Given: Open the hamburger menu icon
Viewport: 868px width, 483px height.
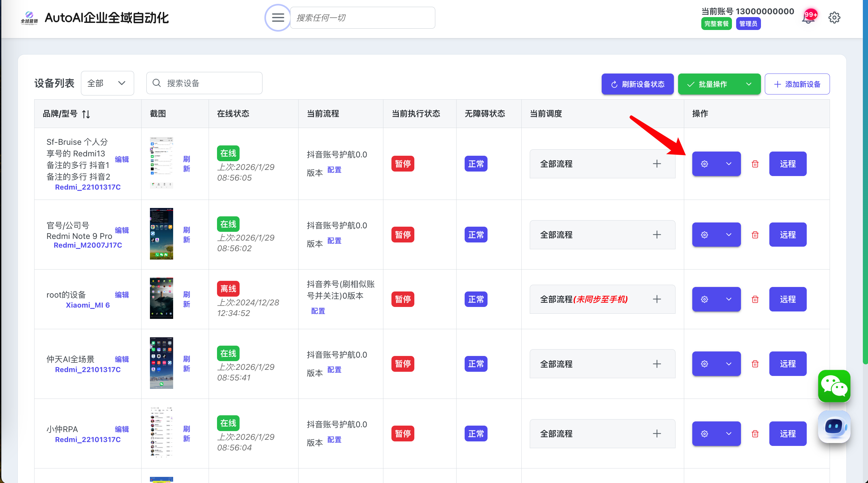Looking at the screenshot, I should pyautogui.click(x=278, y=17).
